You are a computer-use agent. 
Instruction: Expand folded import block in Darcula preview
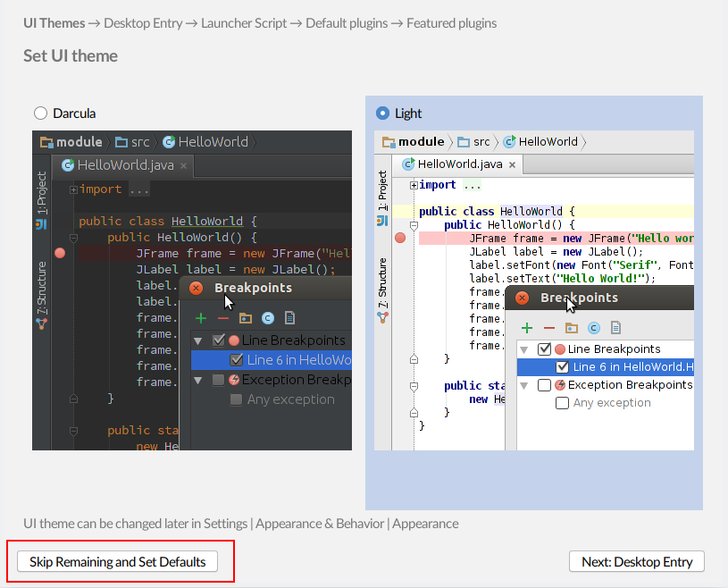(73, 189)
